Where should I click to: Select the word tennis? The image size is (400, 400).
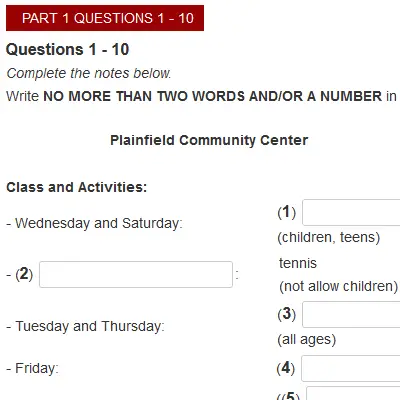[298, 263]
